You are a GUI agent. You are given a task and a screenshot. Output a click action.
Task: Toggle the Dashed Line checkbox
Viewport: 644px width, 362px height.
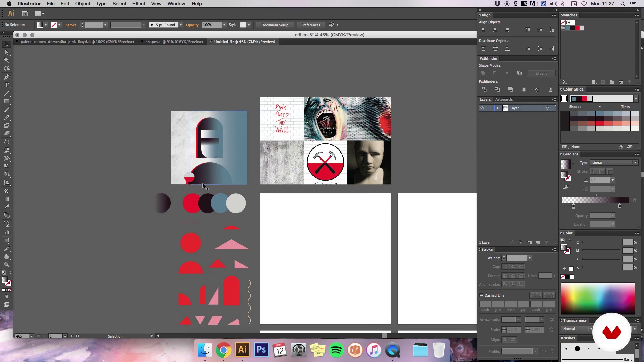coord(481,295)
